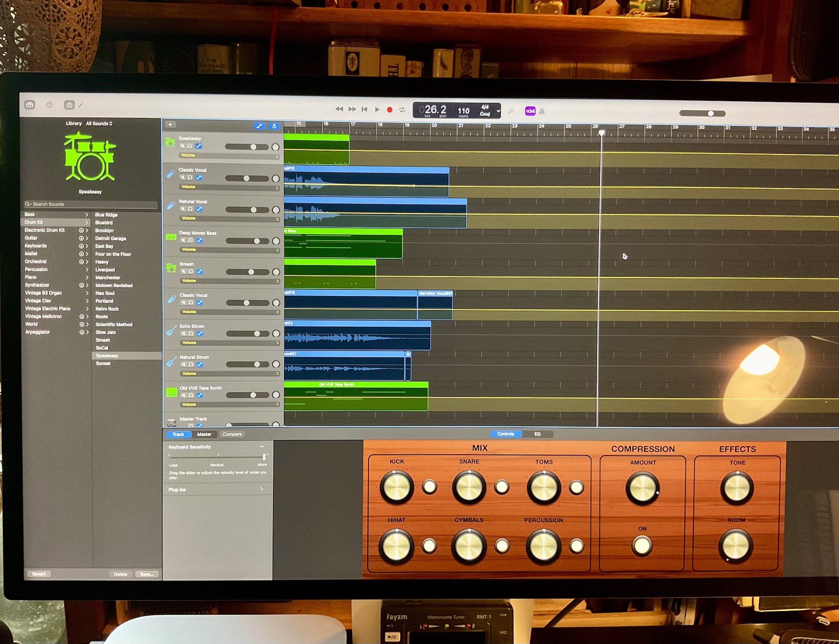Open Classic Vocal's Volume automation dropdown
The width and height of the screenshot is (839, 644).
click(x=230, y=187)
